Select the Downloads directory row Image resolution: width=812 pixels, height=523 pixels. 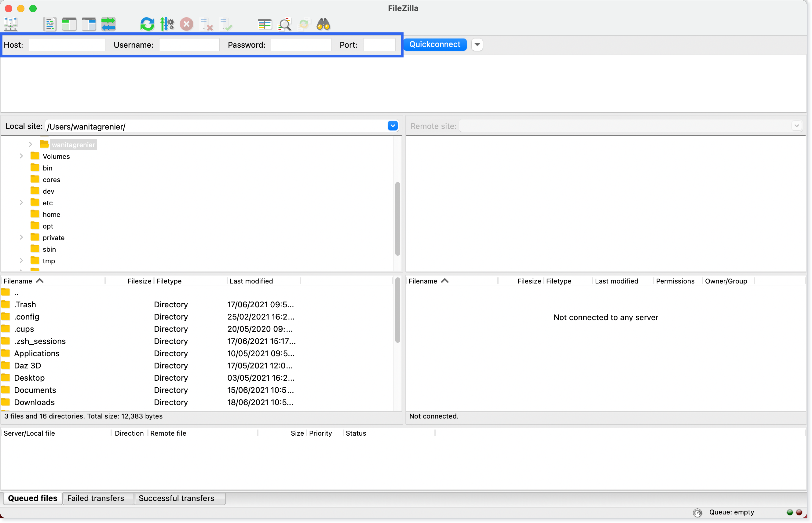tap(197, 402)
